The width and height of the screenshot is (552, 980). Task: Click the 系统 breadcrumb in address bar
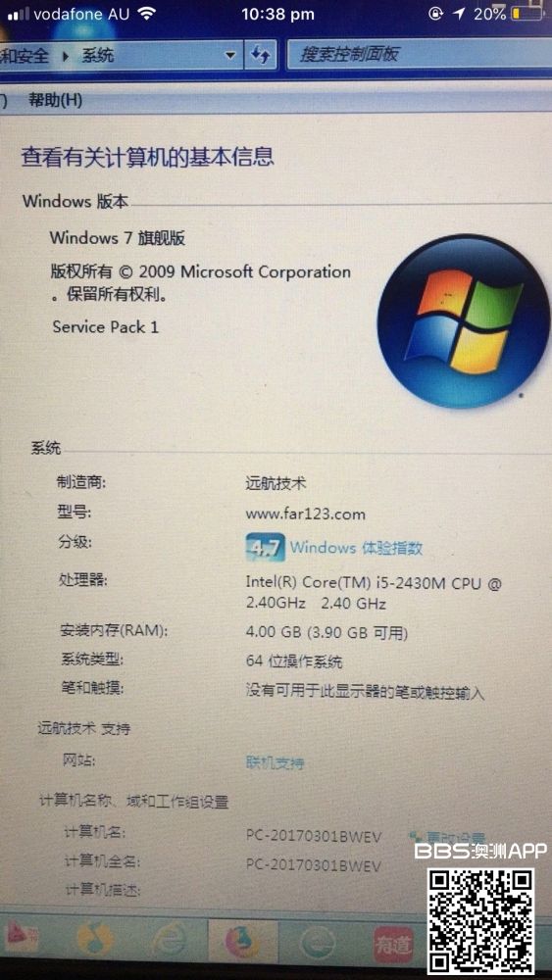(x=97, y=56)
